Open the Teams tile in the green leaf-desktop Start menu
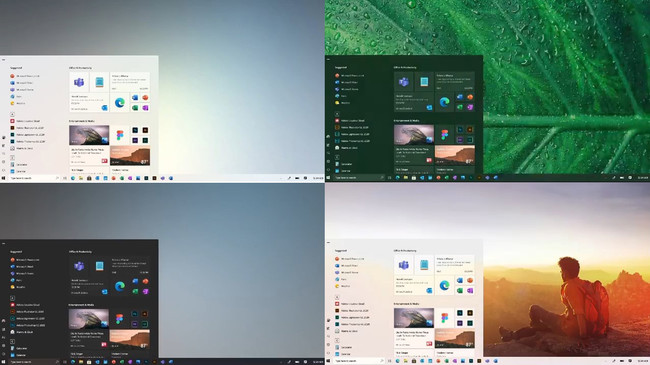The width and height of the screenshot is (650, 365). click(403, 82)
